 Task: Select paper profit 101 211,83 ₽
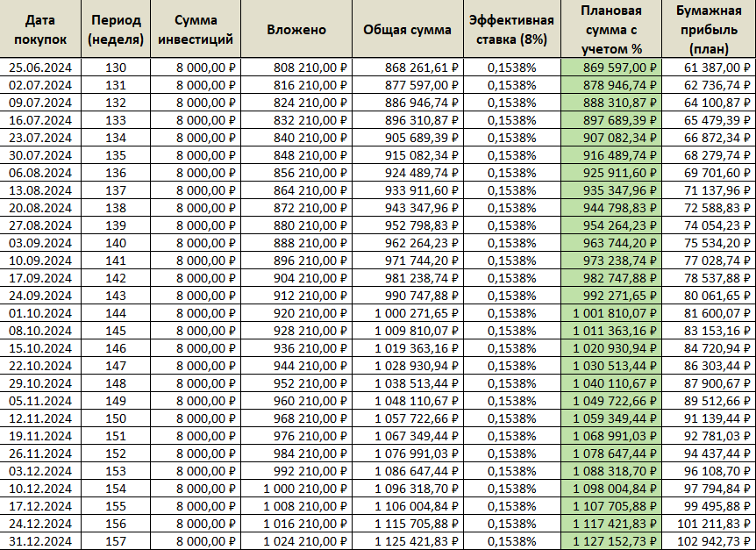(709, 524)
